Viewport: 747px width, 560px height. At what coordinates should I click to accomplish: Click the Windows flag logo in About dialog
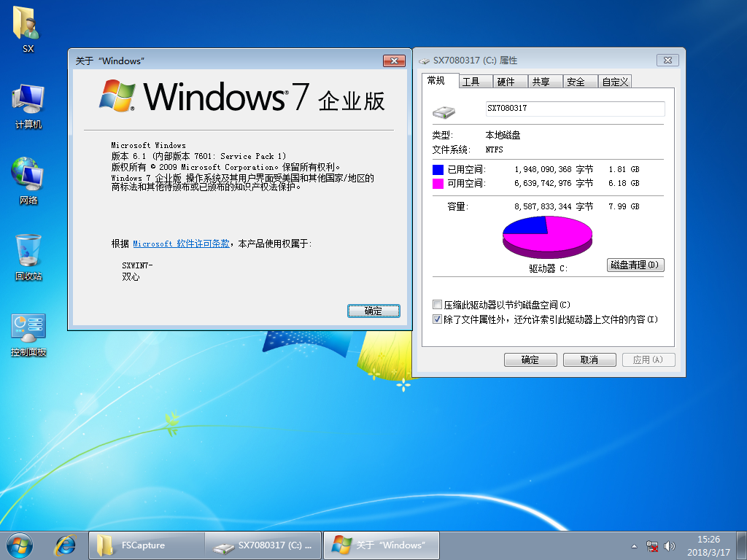click(117, 96)
